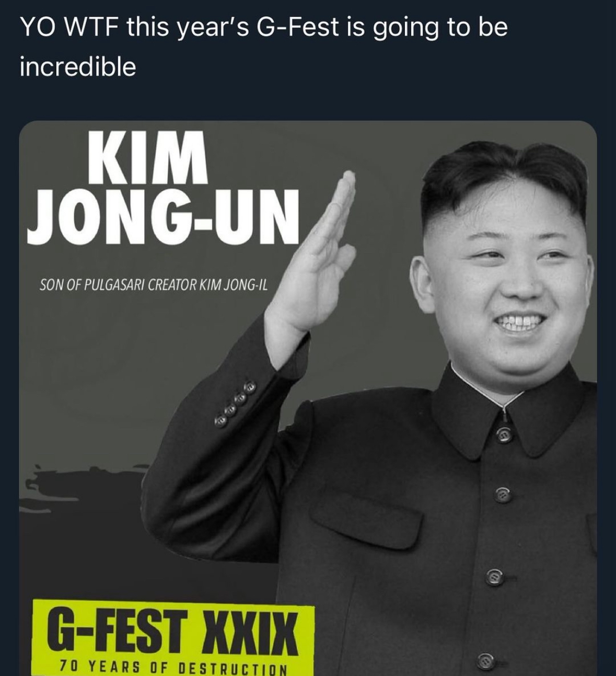Click the second jacket button from top

503,493
